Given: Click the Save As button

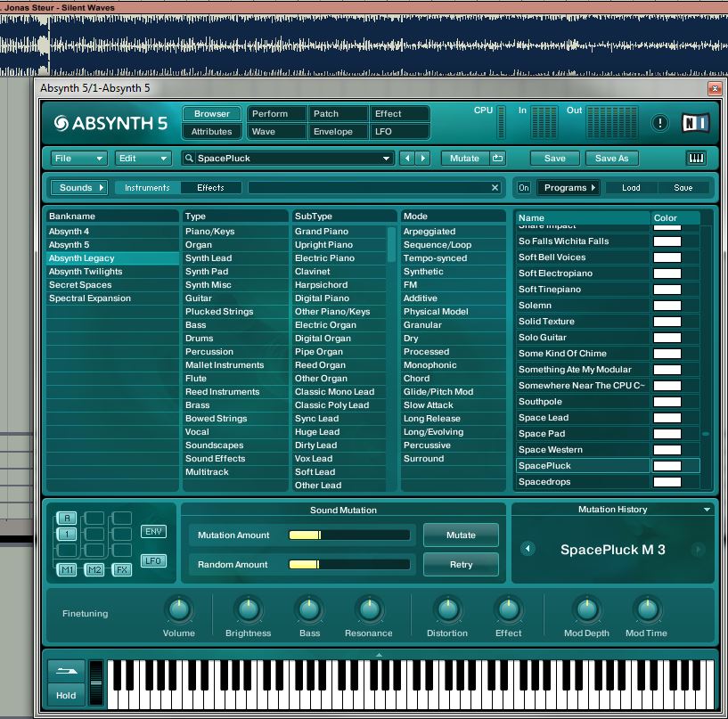Looking at the screenshot, I should (611, 159).
